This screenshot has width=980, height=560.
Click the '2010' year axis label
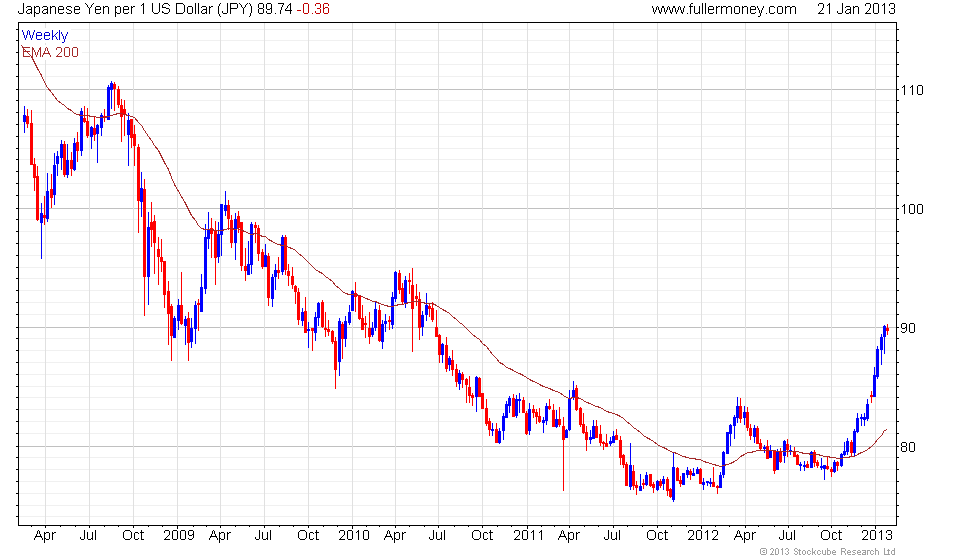click(354, 536)
